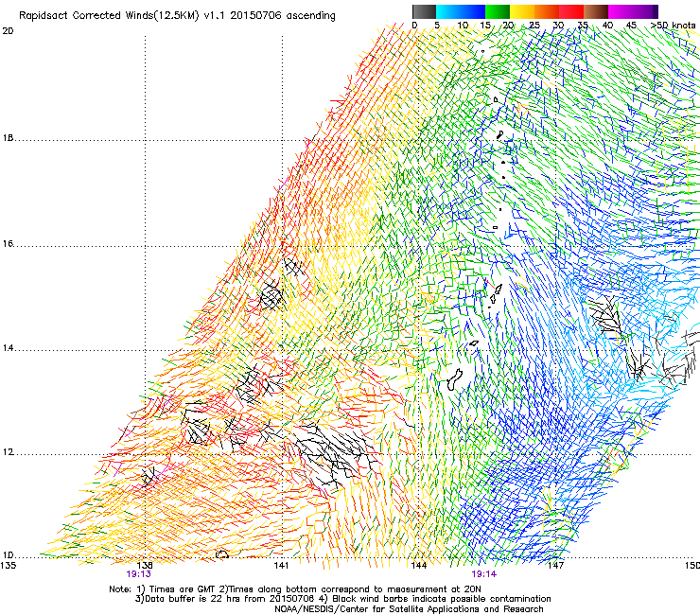
Task: Click the Saipan island outline near 15N
Action: 499,289
